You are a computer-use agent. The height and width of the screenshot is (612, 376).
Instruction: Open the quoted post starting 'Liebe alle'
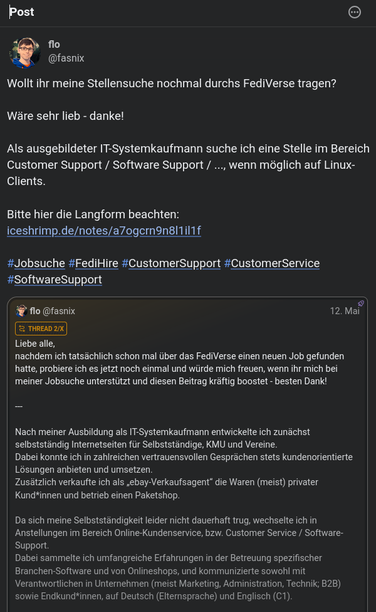click(x=187, y=455)
